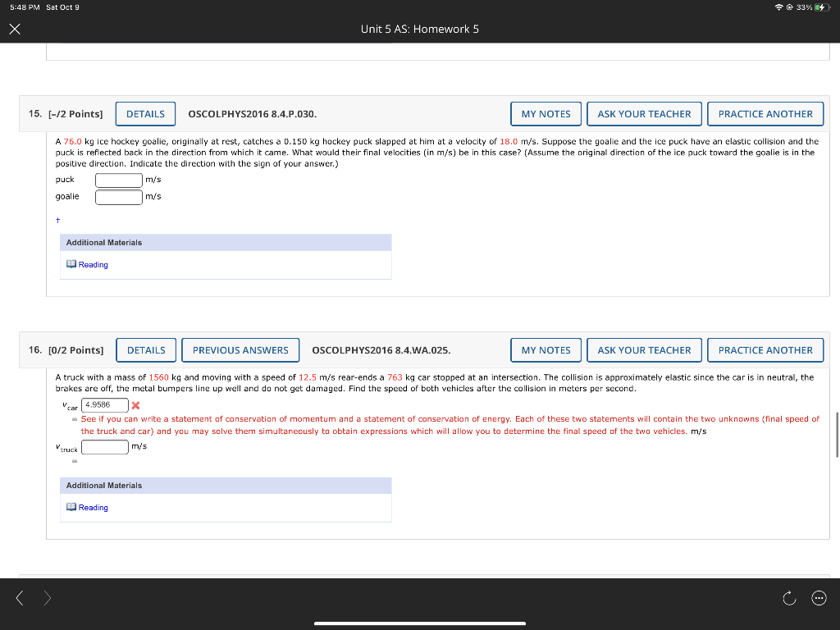The image size is (840, 630).
Task: Click the page scrollbar on right edge
Action: (838, 435)
